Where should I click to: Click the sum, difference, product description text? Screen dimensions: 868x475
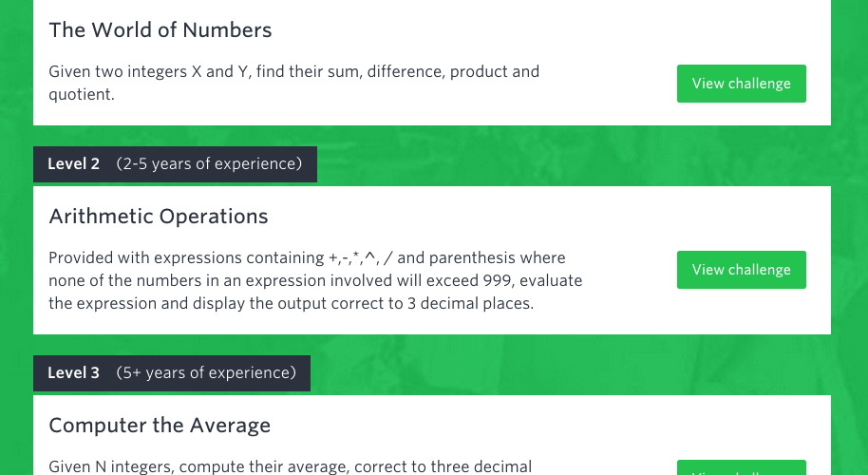[294, 71]
